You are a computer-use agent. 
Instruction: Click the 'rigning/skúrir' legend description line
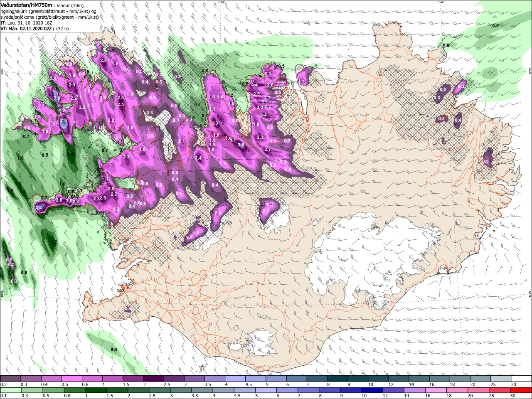[x=48, y=11]
